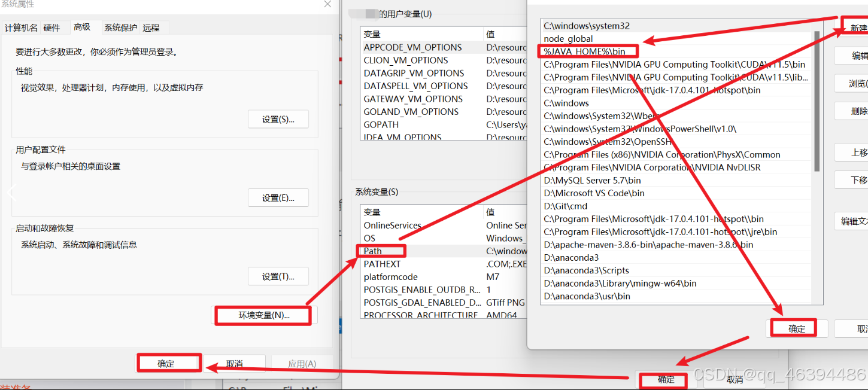This screenshot has width=868, height=390.
Task: Click 取消 in the 系统属性 window
Action: (x=235, y=364)
